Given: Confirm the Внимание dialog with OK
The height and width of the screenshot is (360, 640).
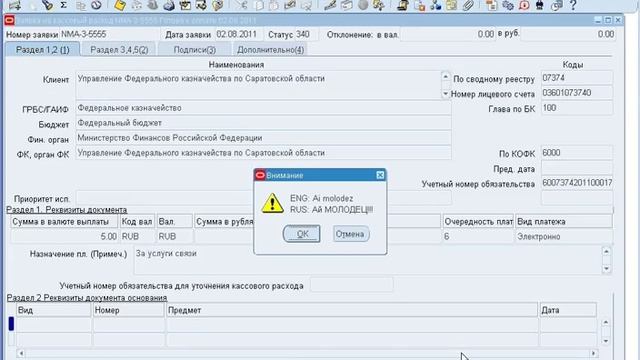Looking at the screenshot, I should tap(302, 234).
